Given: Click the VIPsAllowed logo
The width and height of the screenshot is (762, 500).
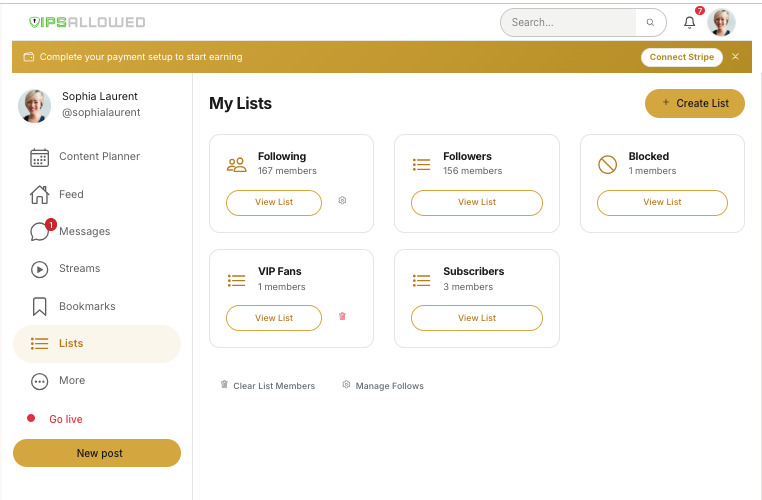Looking at the screenshot, I should 87,22.
